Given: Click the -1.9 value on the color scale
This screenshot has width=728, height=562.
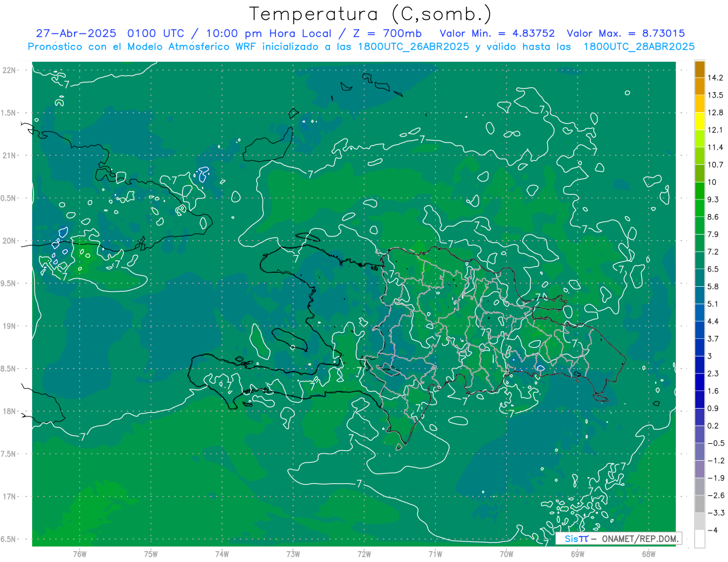Looking at the screenshot, I should tap(715, 478).
